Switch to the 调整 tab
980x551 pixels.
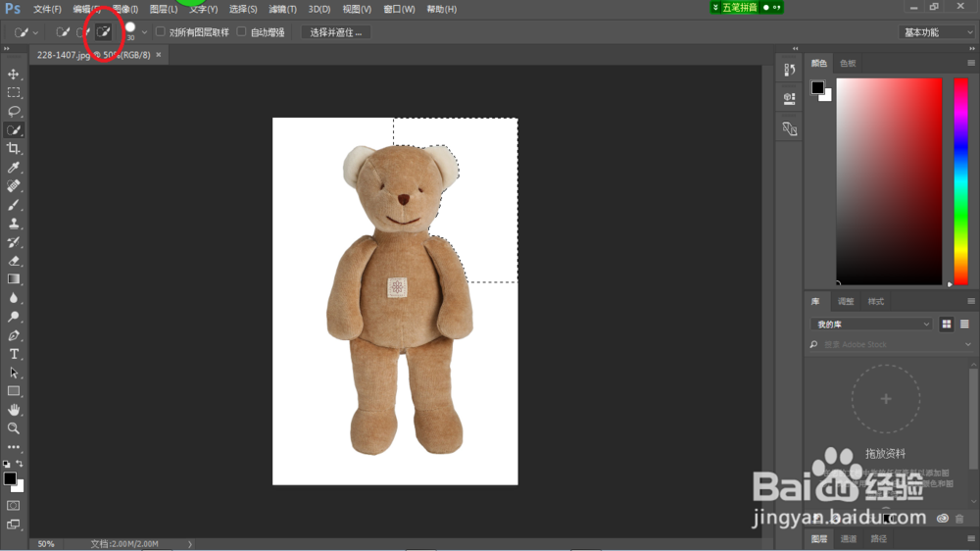coord(846,301)
